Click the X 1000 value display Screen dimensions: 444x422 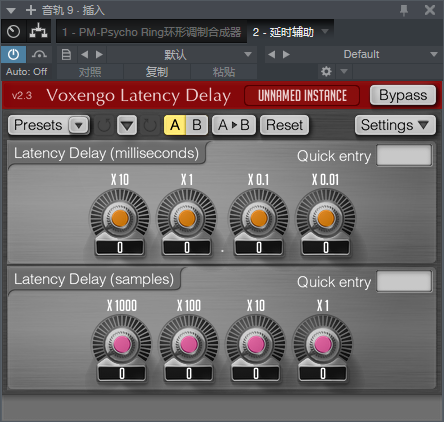[x=122, y=373]
